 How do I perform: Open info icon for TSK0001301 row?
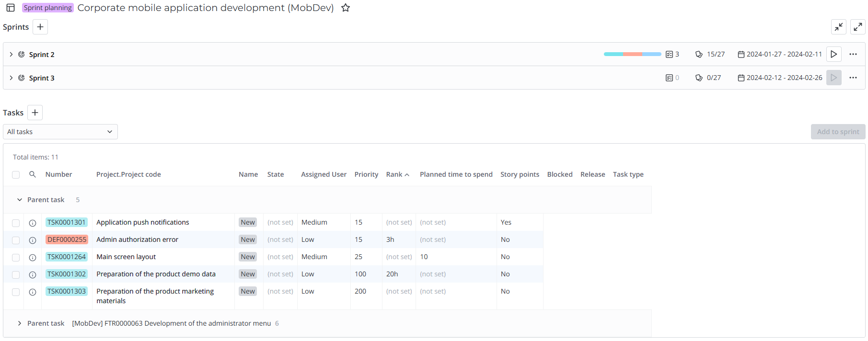click(33, 223)
